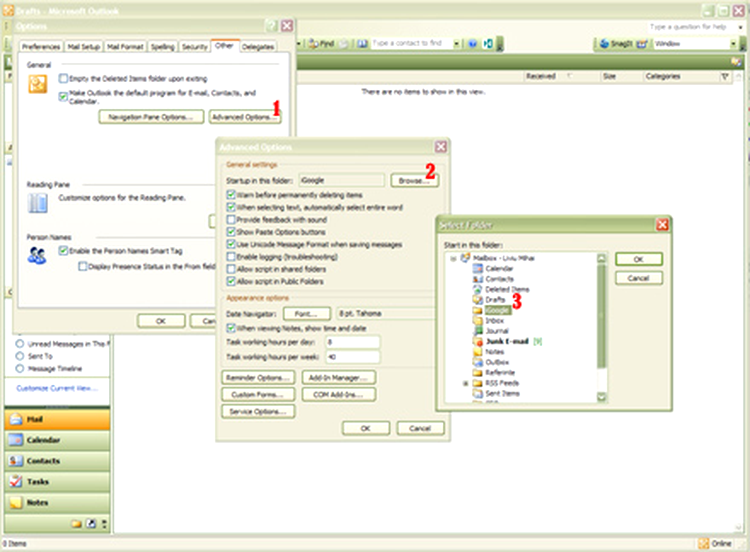
Task: Select the Message Timeline view radio
Action: pyautogui.click(x=20, y=368)
